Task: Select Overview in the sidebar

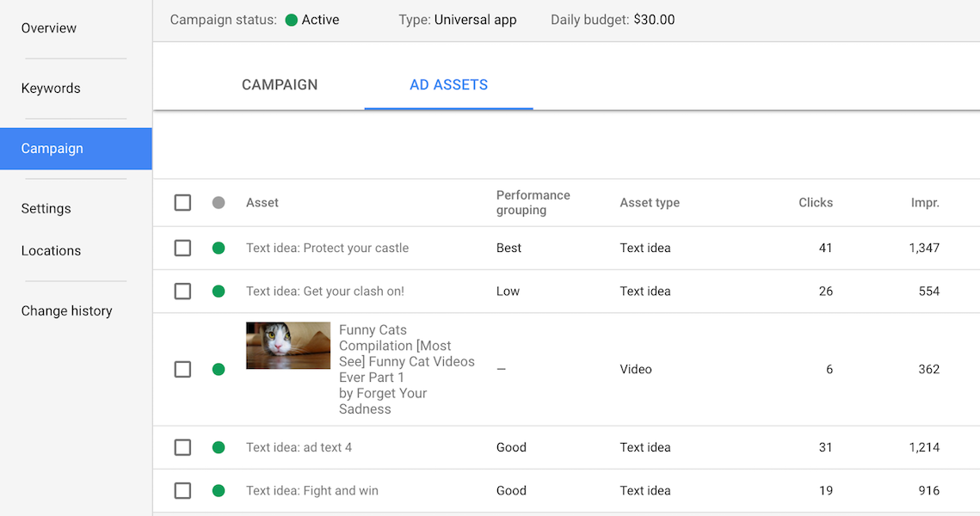Action: point(48,28)
